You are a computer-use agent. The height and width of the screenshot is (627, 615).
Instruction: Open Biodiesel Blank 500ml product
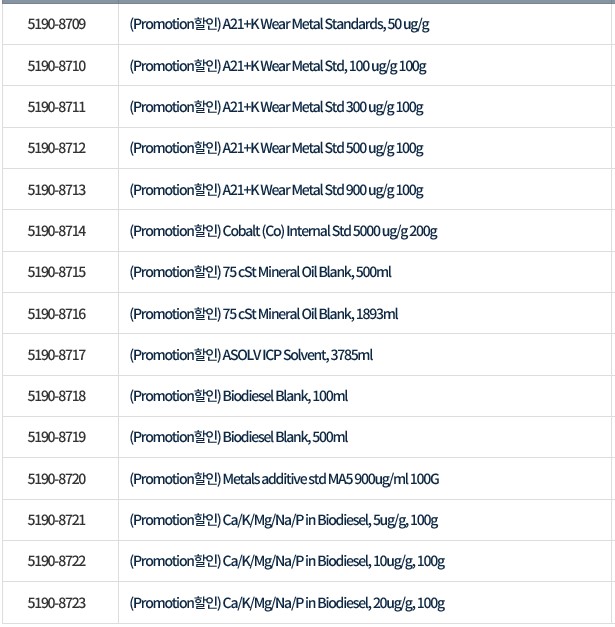click(x=239, y=437)
